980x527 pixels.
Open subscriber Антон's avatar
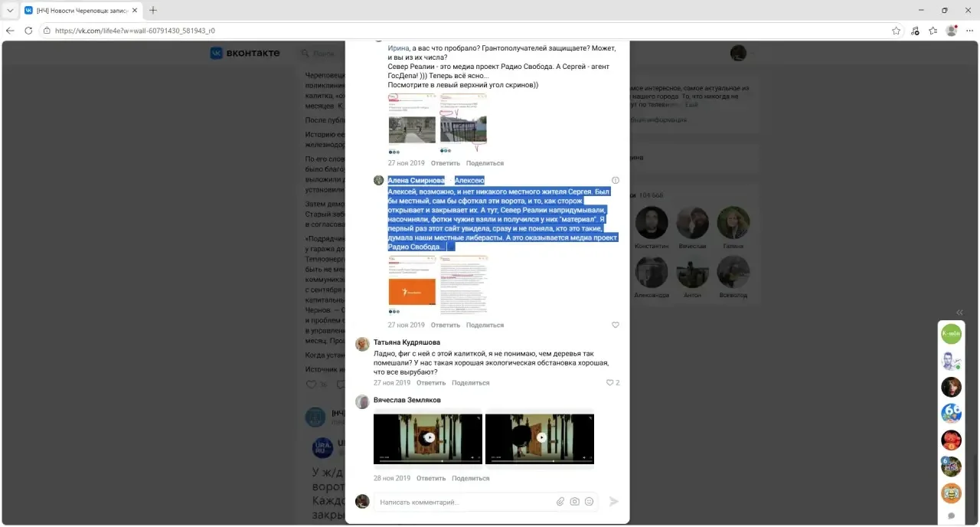pyautogui.click(x=692, y=272)
